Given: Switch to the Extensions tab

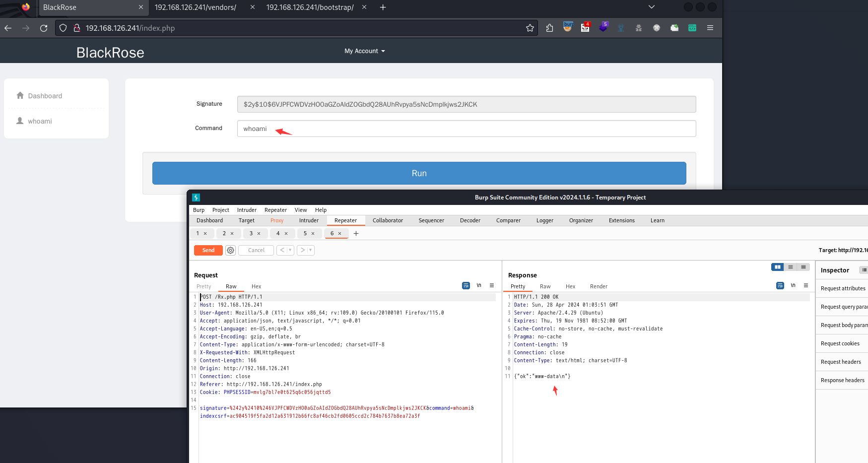Looking at the screenshot, I should click(x=621, y=220).
